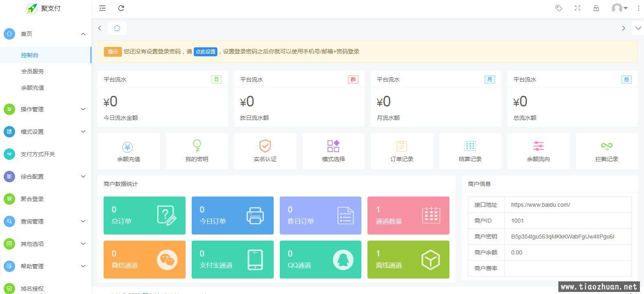
Task: Click the 查询管理 magnifier icon
Action: click(9, 221)
